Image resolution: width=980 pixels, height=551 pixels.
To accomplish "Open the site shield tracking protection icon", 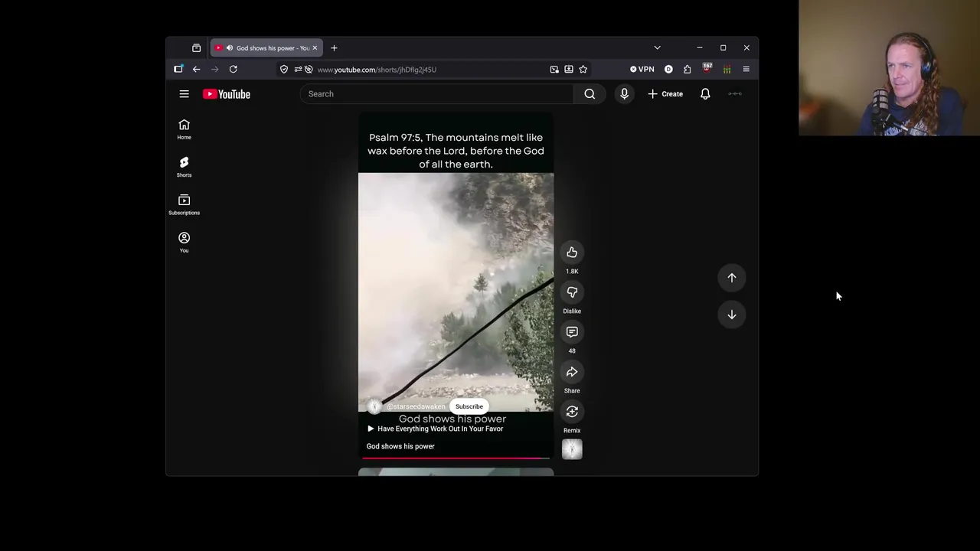I will point(284,69).
